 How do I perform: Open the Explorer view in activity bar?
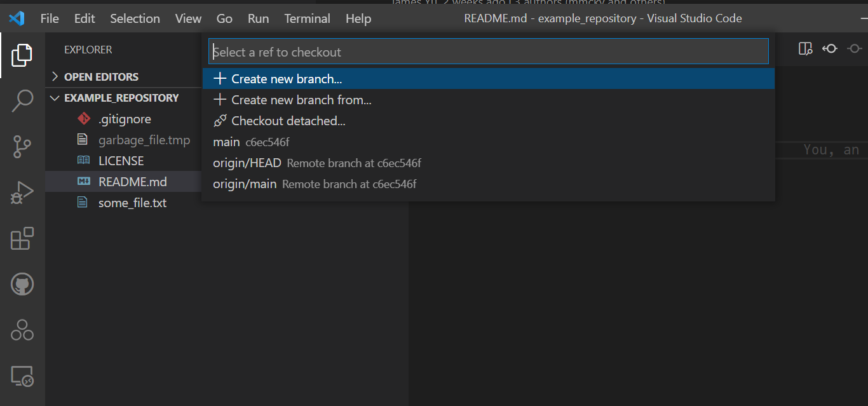coord(22,55)
